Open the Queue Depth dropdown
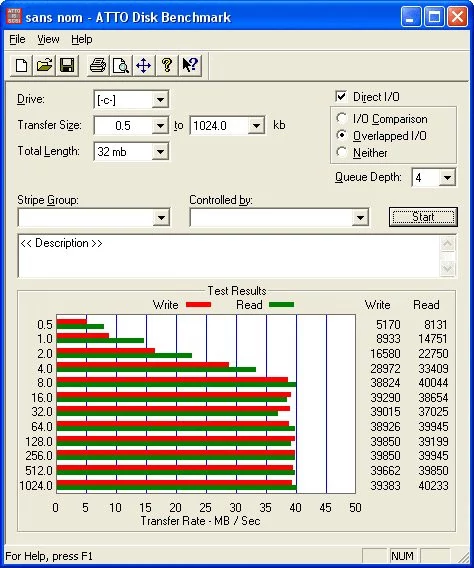 coord(447,178)
